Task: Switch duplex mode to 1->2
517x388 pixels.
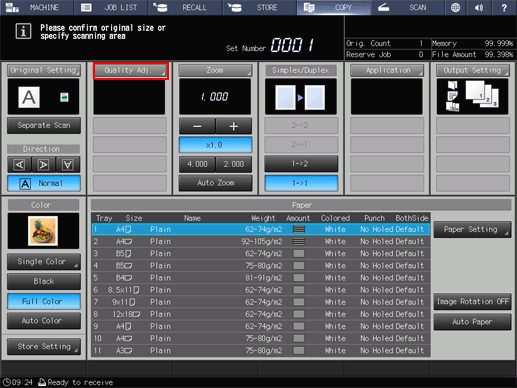Action: pyautogui.click(x=301, y=164)
